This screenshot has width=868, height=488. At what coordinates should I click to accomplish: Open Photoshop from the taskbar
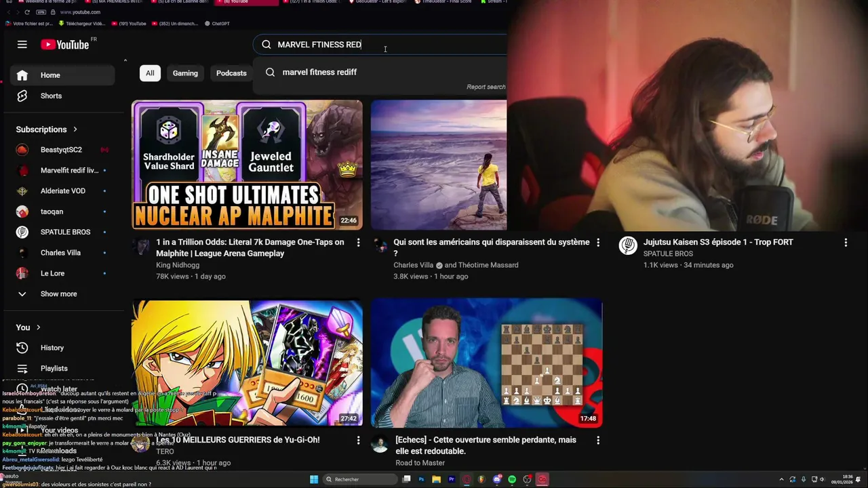[x=421, y=480]
